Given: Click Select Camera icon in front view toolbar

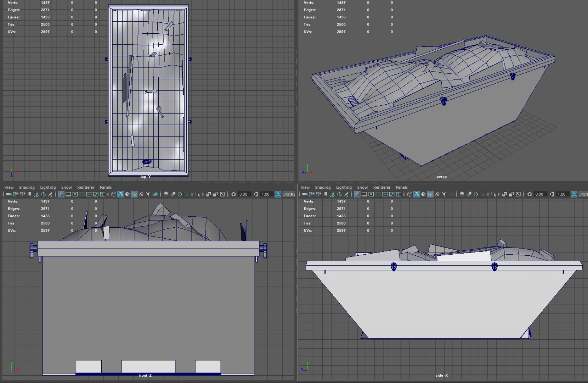Looking at the screenshot, I should point(9,194).
